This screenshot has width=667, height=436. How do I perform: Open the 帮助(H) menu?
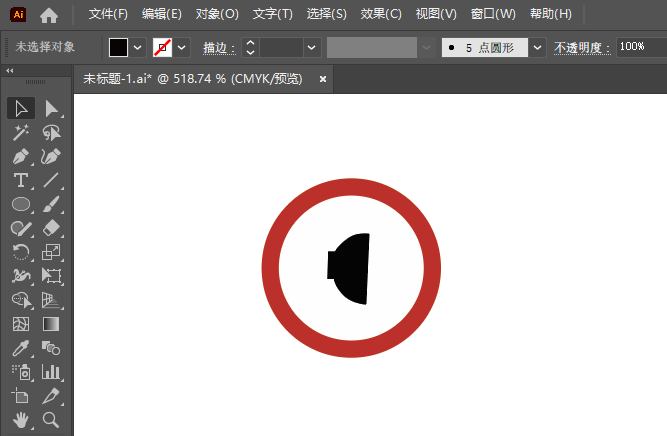coord(551,14)
